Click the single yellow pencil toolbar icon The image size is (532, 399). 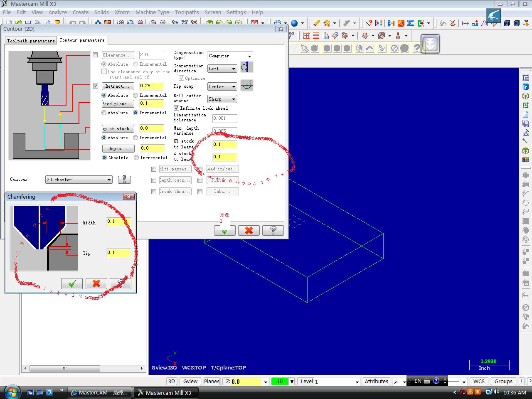tap(317, 23)
